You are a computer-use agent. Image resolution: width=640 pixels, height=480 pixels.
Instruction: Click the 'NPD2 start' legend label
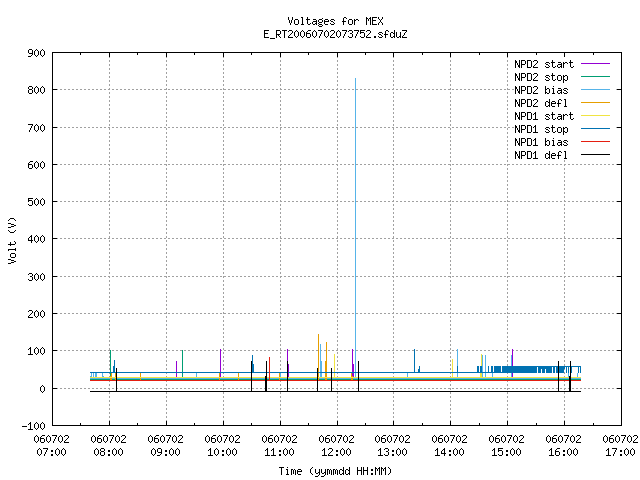tap(544, 64)
